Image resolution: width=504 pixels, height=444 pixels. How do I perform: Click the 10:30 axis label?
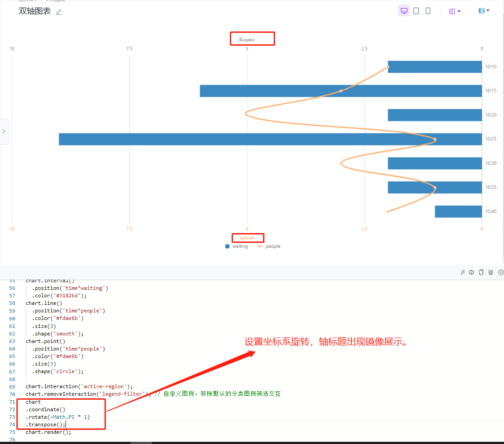pos(491,163)
